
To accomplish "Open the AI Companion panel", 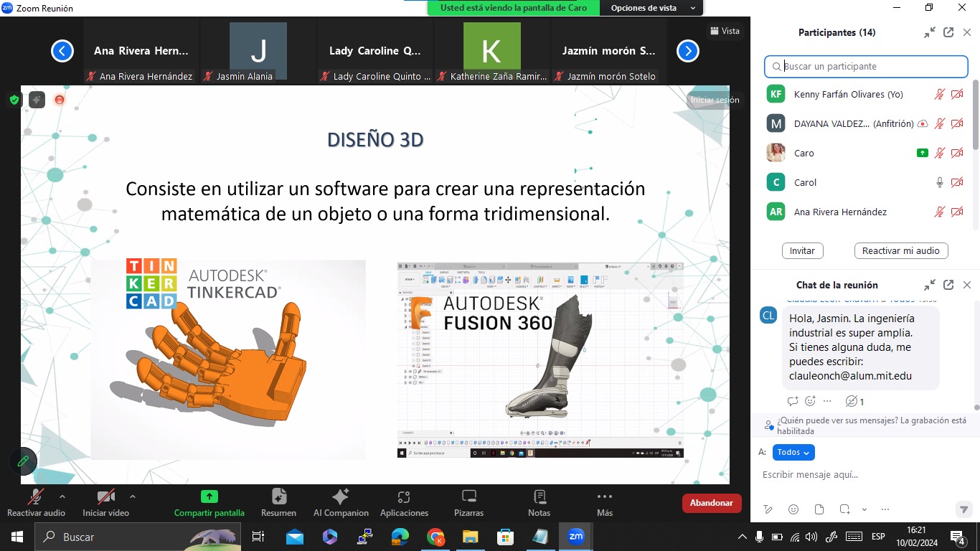I will tap(341, 497).
